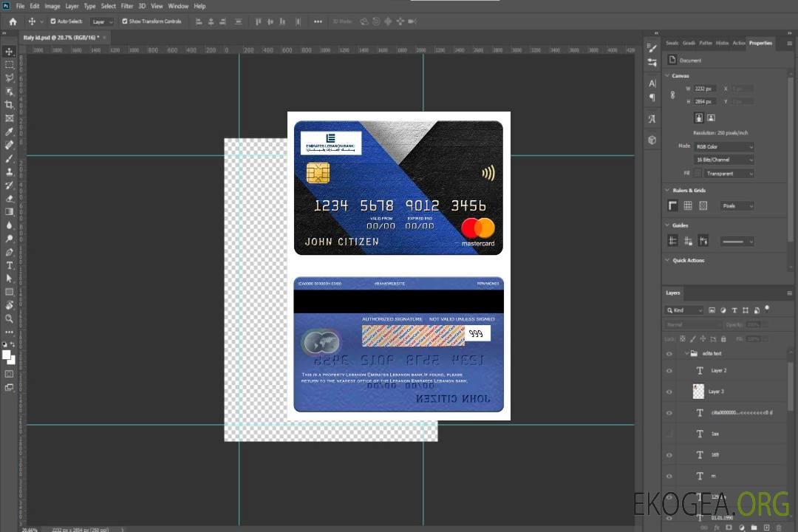The image size is (798, 532).
Task: Open the layer Kind filter dropdown
Action: coord(684,310)
